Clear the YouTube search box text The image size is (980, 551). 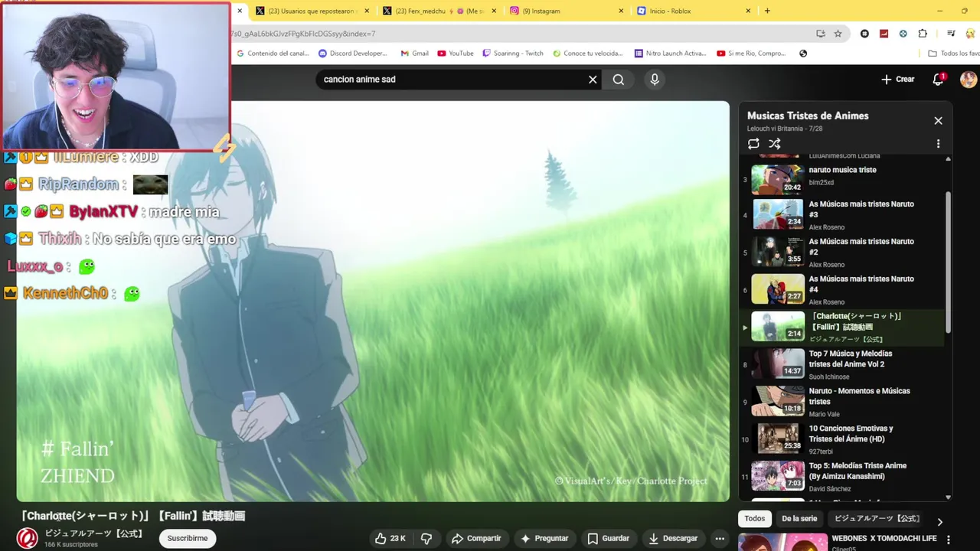click(x=593, y=80)
